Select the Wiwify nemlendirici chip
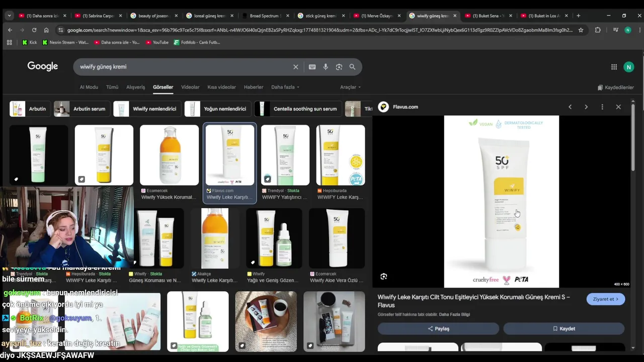644x362 pixels. tap(146, 109)
